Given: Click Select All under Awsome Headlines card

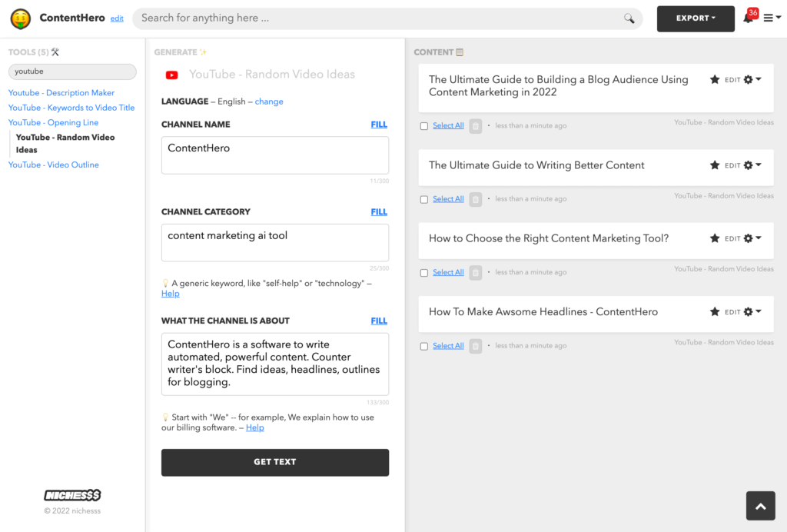Looking at the screenshot, I should [x=448, y=346].
